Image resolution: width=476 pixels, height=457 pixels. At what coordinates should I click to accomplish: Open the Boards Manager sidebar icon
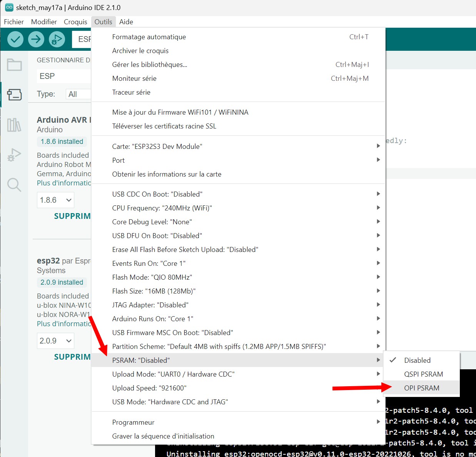click(x=14, y=95)
